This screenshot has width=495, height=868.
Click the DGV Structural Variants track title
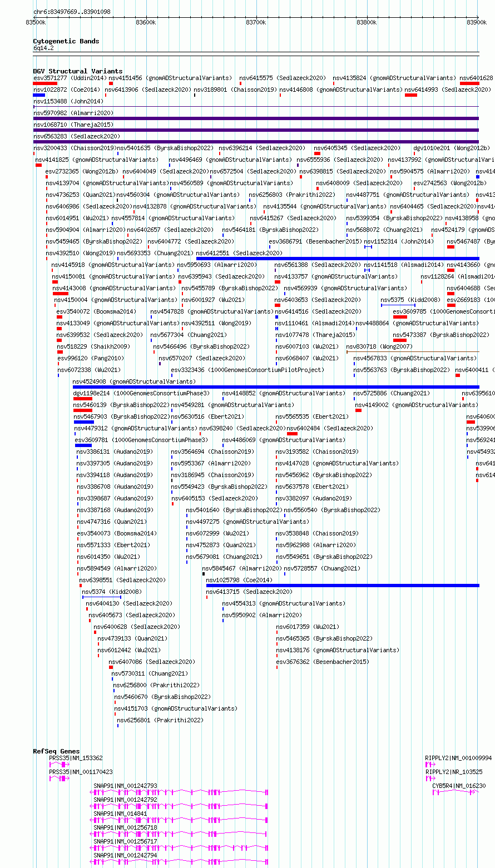(78, 71)
